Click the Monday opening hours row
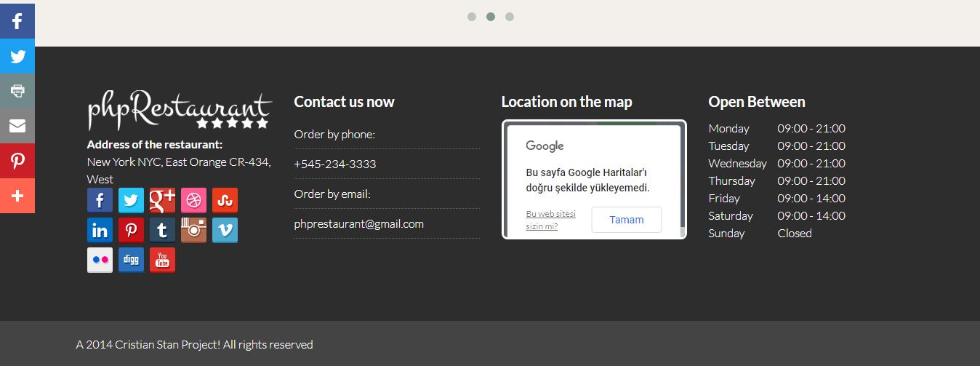 tap(777, 129)
